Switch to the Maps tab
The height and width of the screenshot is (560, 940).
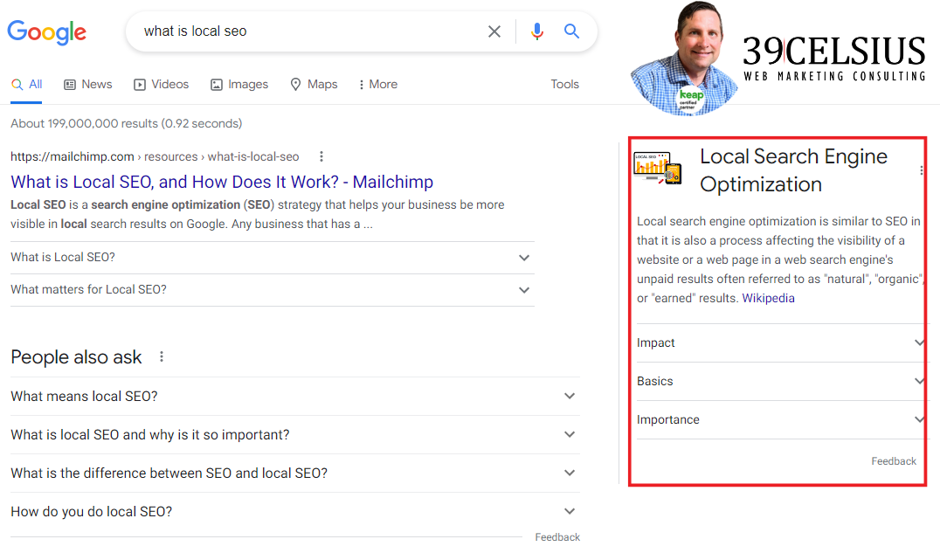[314, 85]
